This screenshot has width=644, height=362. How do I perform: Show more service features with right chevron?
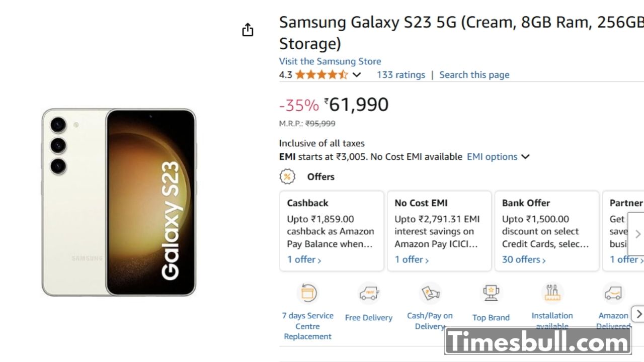click(x=638, y=314)
